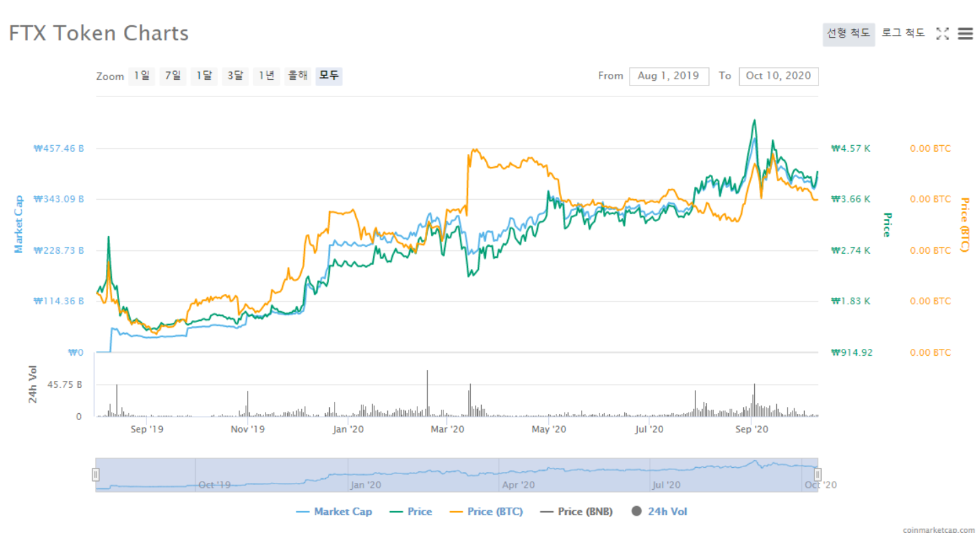Image resolution: width=980 pixels, height=539 pixels.
Task: Toggle Price (BNB) series in legend
Action: click(x=576, y=512)
